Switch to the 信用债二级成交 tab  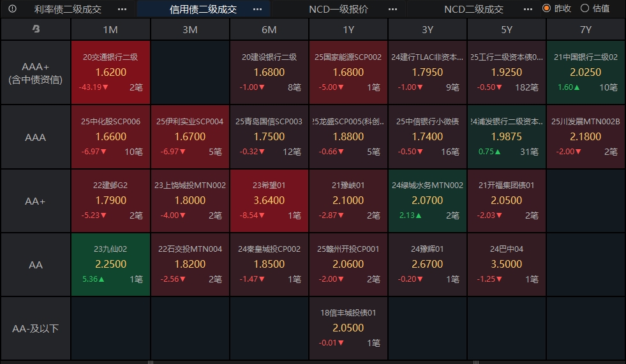coord(203,9)
